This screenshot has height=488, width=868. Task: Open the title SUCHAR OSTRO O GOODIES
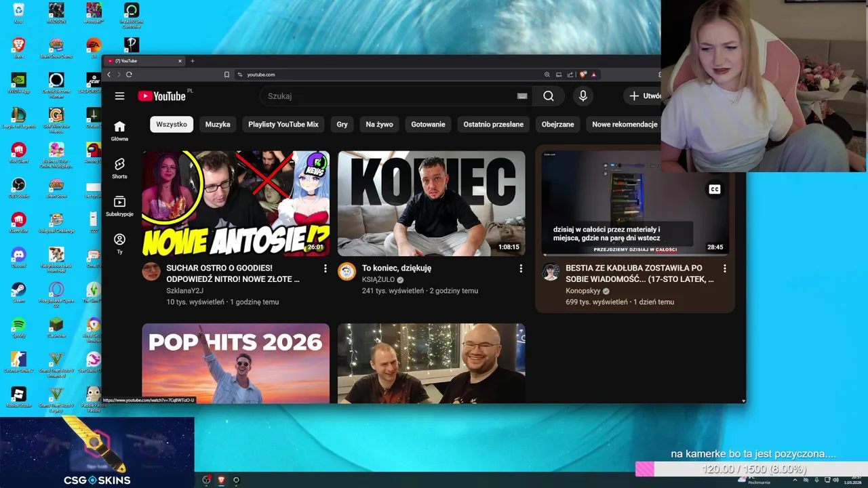(x=233, y=274)
